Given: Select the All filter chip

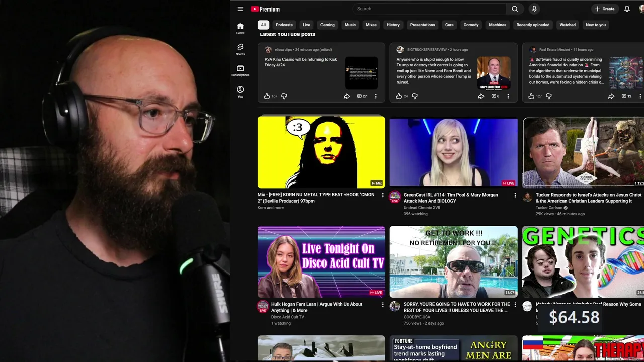Looking at the screenshot, I should pyautogui.click(x=263, y=25).
